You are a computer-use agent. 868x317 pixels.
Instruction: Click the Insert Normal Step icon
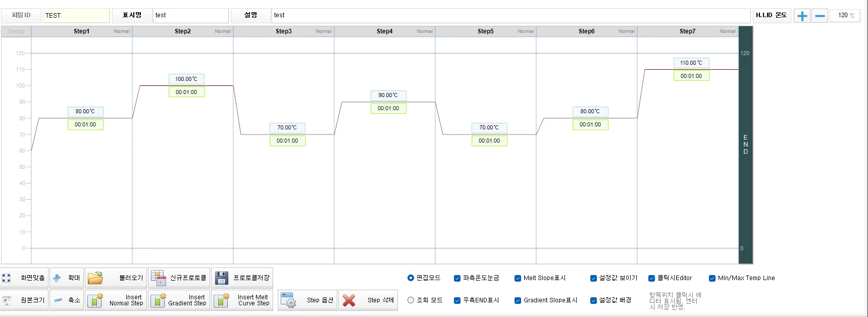[95, 300]
